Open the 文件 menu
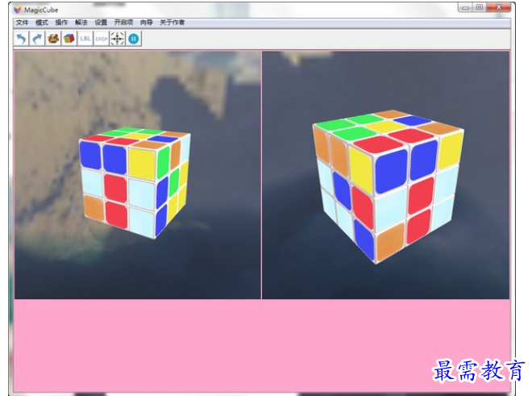Screen dimensions: 532x396 [x=22, y=23]
